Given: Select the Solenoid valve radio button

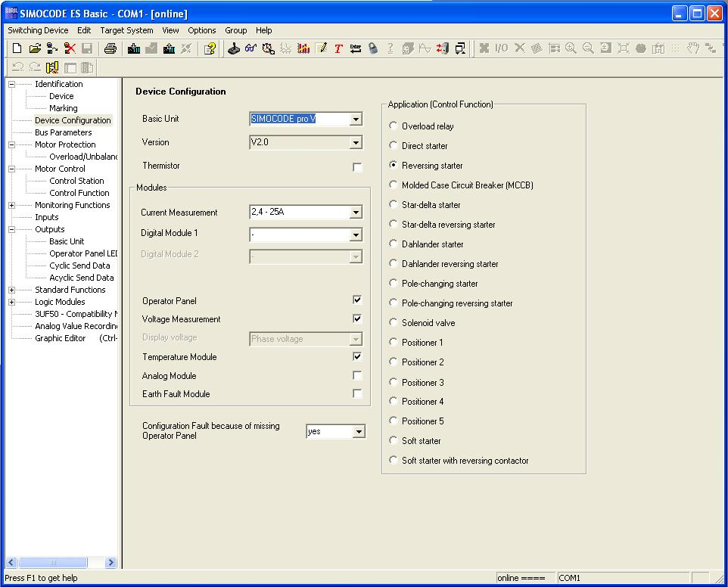Looking at the screenshot, I should (x=394, y=322).
